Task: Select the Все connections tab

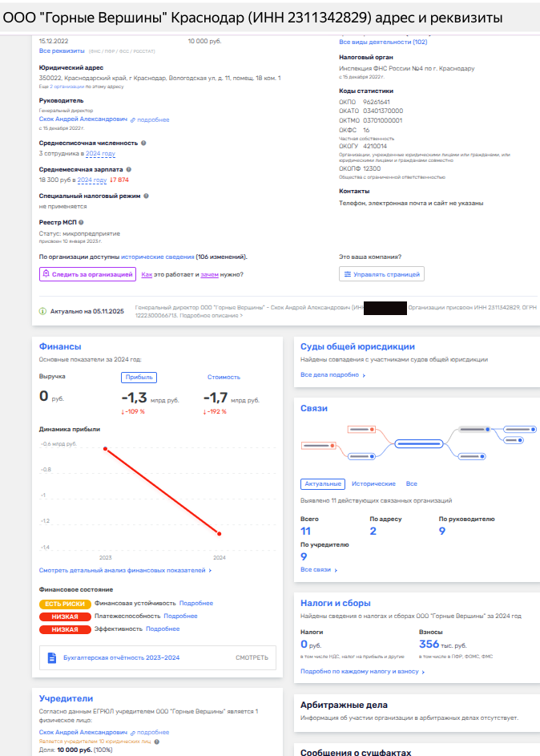Action: (411, 484)
